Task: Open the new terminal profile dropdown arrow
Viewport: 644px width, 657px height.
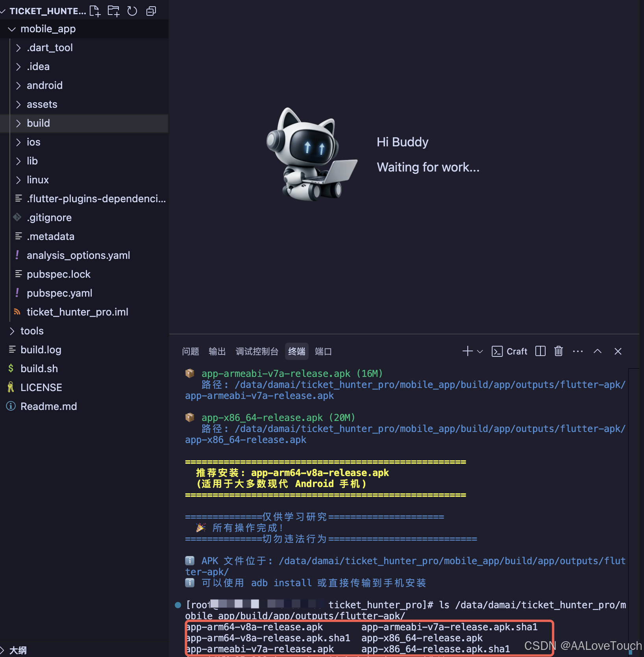Action: 480,352
